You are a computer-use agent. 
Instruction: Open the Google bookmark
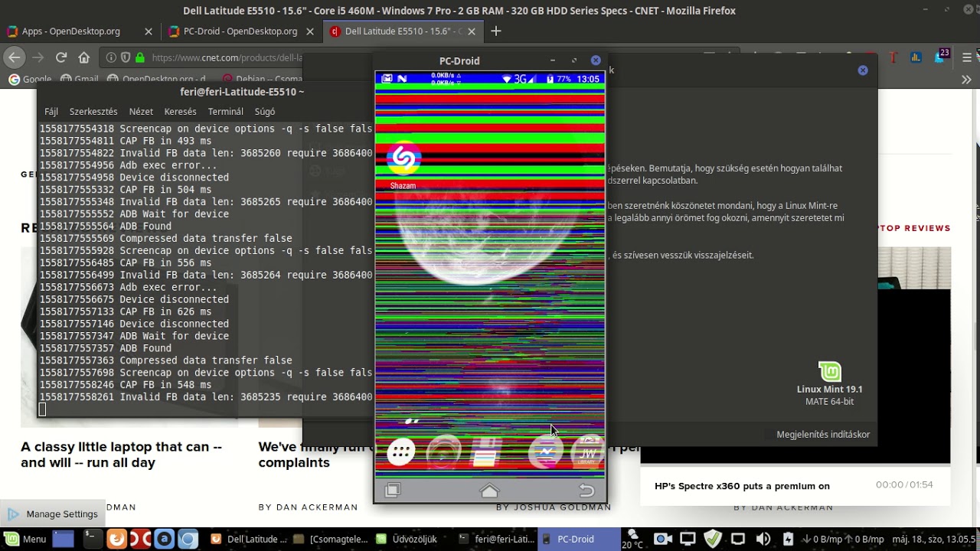click(30, 79)
